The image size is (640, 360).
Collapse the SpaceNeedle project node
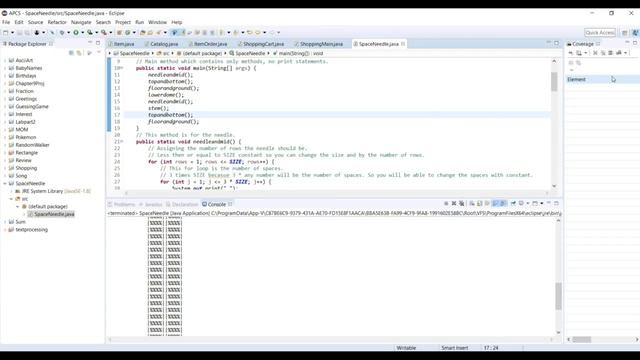pos(5,184)
